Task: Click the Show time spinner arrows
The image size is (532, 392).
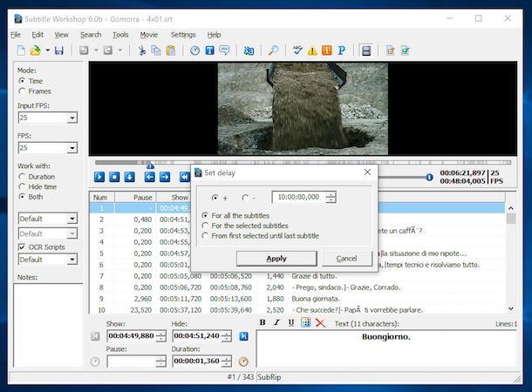Action: 160,335
